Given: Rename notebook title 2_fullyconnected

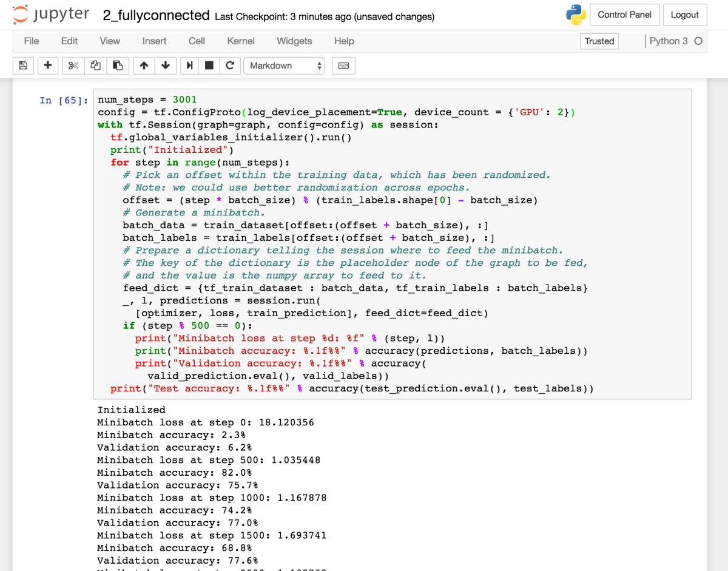Looking at the screenshot, I should [x=156, y=16].
